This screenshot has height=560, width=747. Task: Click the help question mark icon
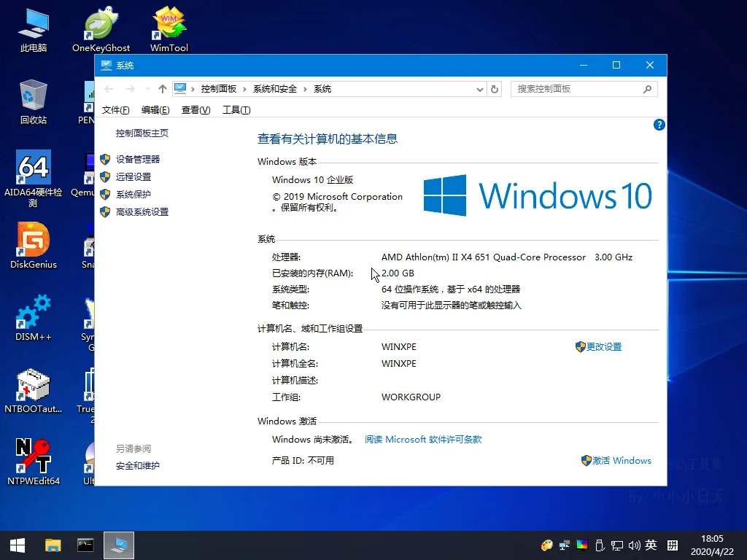pos(659,125)
